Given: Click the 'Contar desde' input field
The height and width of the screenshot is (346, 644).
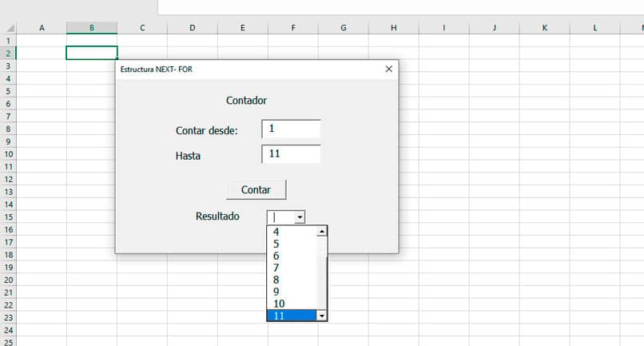Looking at the screenshot, I should pyautogui.click(x=291, y=129).
